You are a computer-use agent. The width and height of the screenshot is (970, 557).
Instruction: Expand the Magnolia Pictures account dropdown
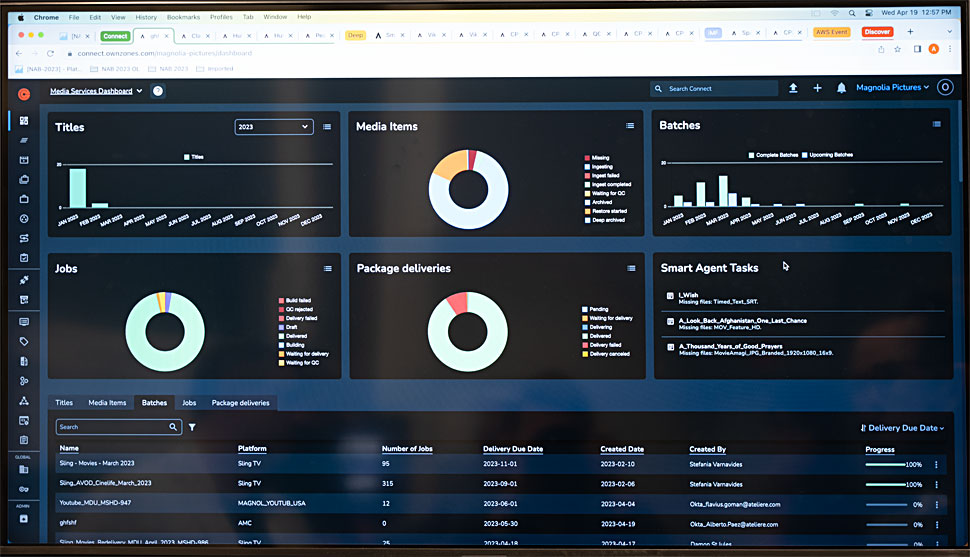pos(892,88)
